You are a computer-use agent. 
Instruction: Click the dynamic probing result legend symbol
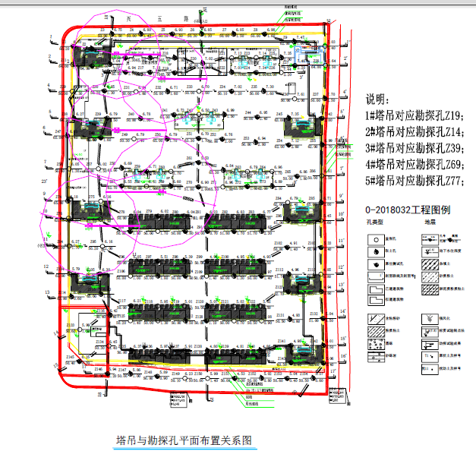coord(430,344)
